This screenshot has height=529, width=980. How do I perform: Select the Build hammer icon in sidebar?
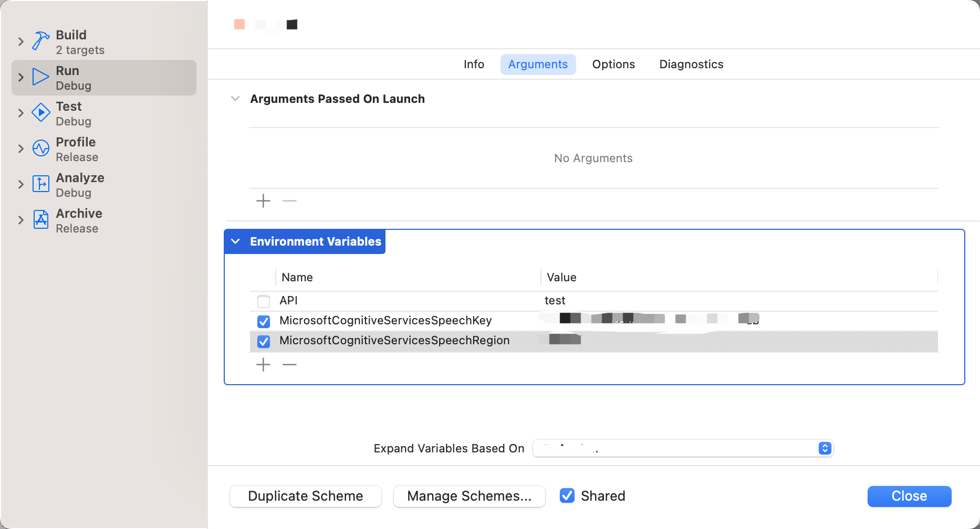pyautogui.click(x=40, y=41)
